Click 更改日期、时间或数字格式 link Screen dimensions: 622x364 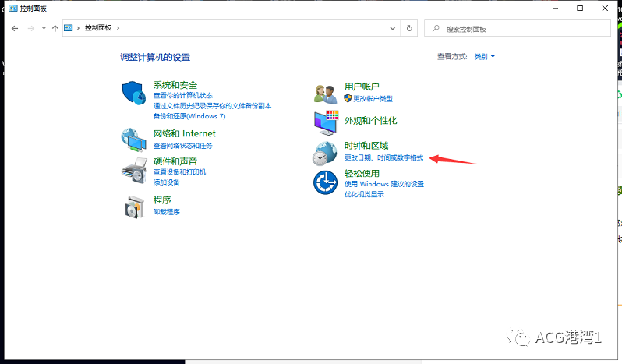[383, 157]
